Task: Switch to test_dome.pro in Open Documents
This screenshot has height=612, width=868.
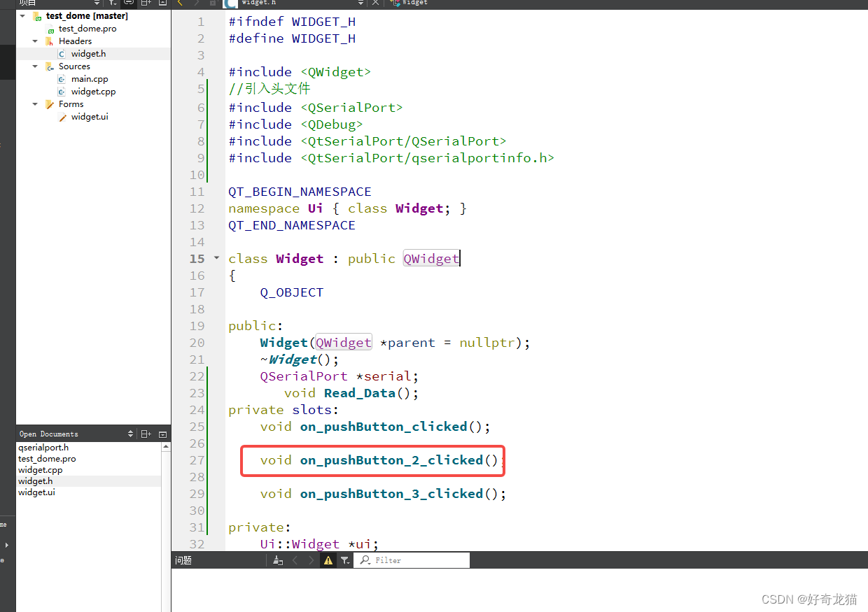Action: (x=47, y=459)
